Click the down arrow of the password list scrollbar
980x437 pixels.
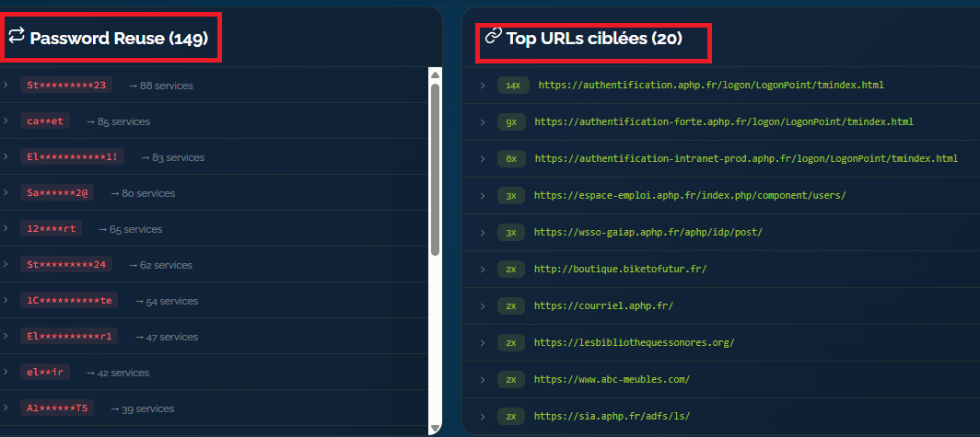coord(436,429)
